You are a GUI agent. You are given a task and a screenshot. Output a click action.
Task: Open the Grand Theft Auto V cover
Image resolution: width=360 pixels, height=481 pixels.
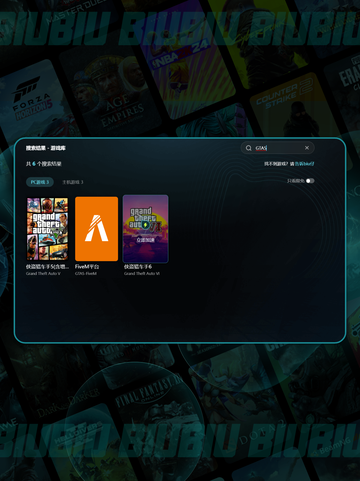pos(47,229)
